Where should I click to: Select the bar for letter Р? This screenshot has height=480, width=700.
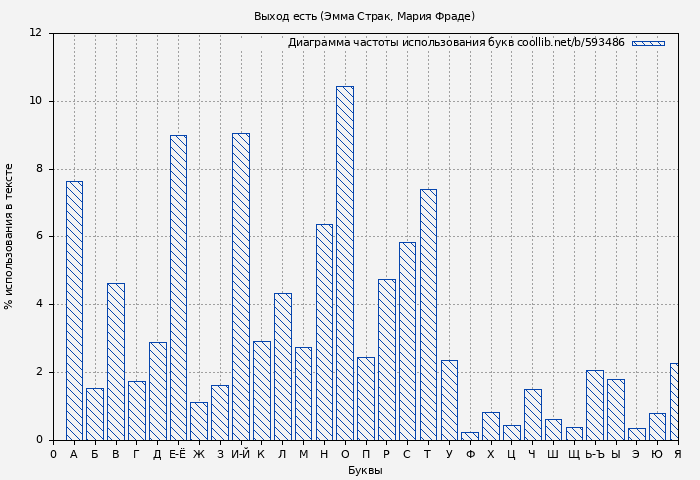(x=386, y=359)
